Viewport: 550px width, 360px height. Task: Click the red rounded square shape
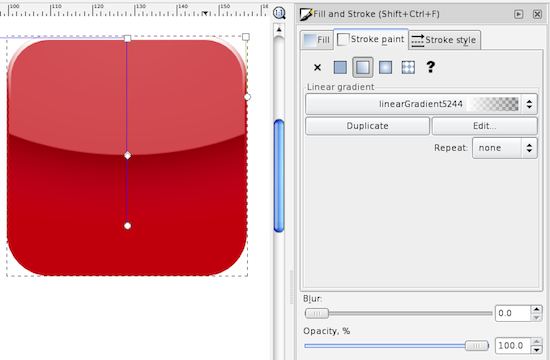tap(127, 157)
